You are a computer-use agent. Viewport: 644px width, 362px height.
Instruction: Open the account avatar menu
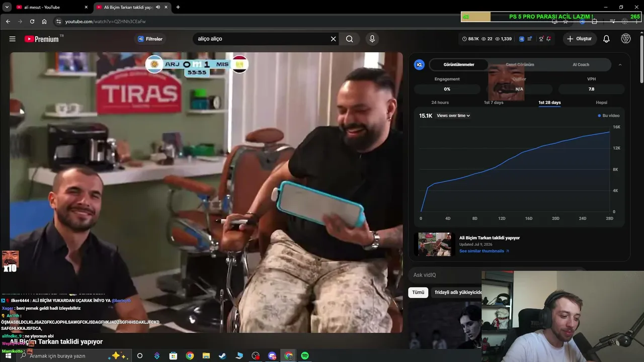coord(626,39)
